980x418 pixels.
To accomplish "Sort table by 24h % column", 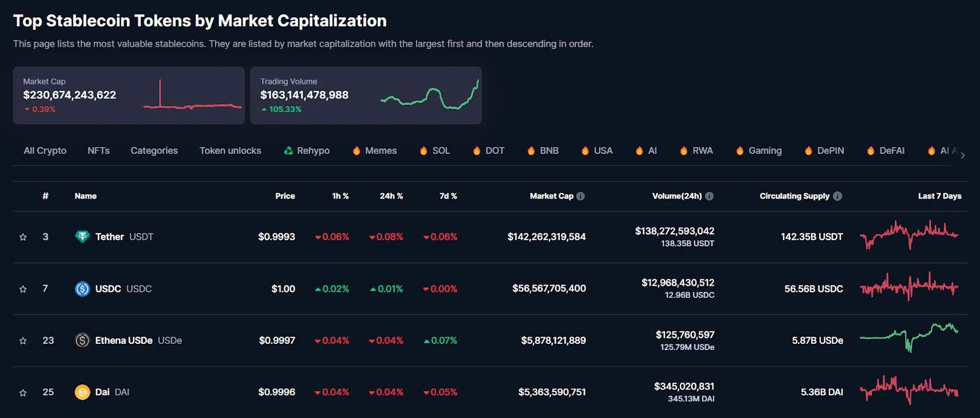I will tap(391, 196).
